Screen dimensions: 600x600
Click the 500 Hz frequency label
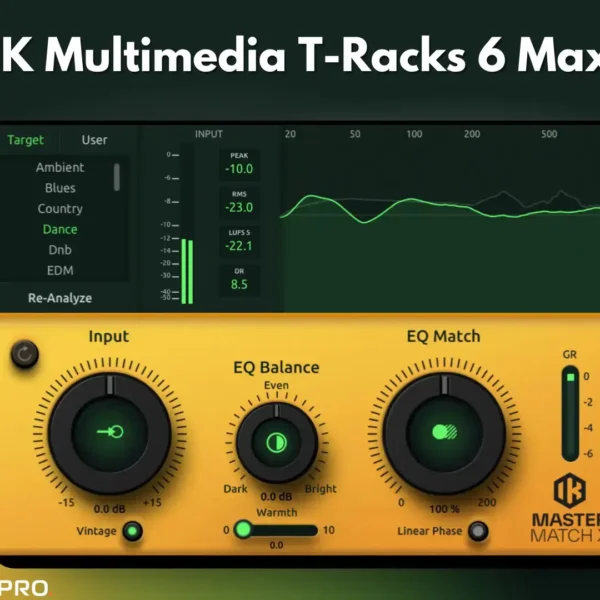pyautogui.click(x=549, y=134)
